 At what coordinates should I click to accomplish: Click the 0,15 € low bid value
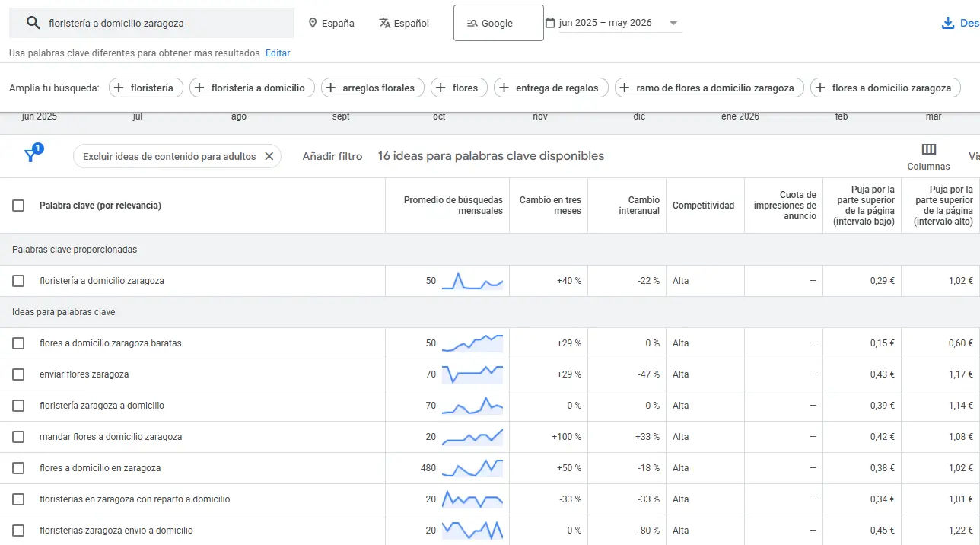883,343
